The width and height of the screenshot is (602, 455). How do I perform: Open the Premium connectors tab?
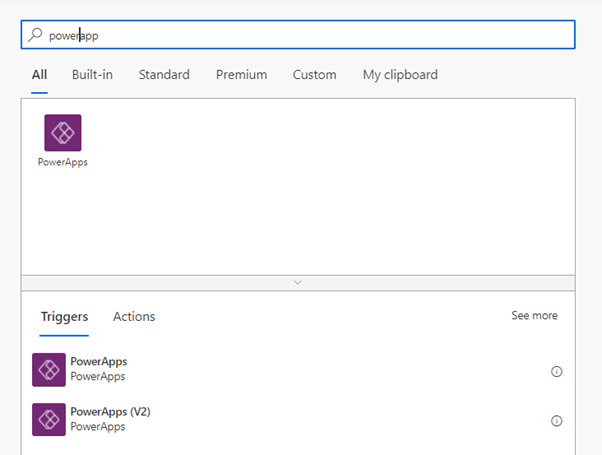241,74
